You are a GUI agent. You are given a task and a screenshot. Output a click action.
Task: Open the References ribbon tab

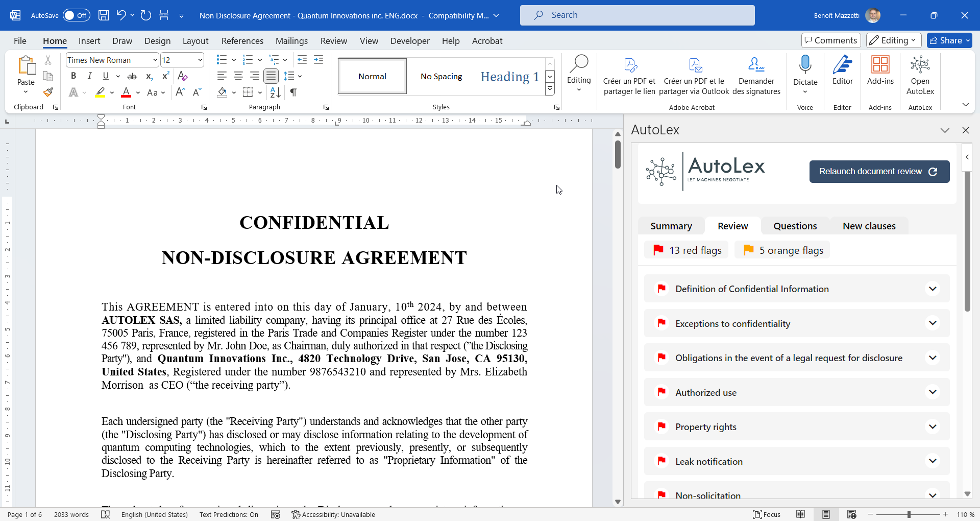[242, 41]
